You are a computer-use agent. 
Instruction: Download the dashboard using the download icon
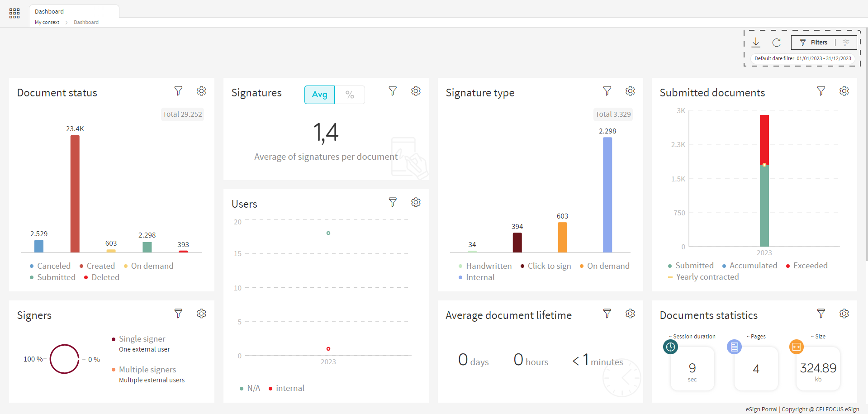(756, 43)
